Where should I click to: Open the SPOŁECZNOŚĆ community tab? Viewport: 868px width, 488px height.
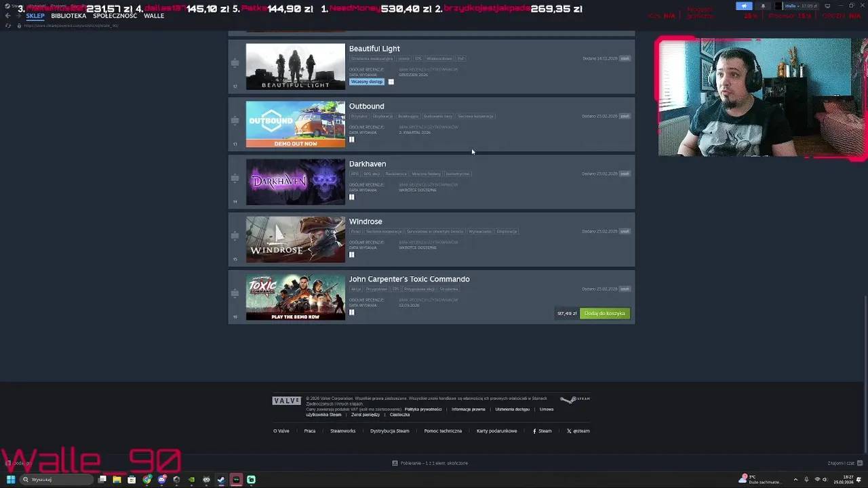click(x=115, y=16)
